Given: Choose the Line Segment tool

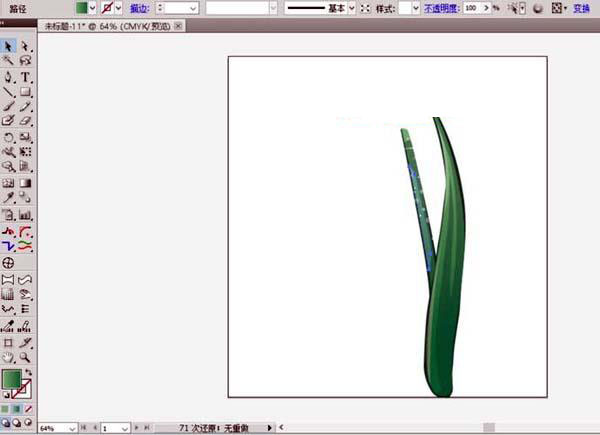Looking at the screenshot, I should point(8,92).
